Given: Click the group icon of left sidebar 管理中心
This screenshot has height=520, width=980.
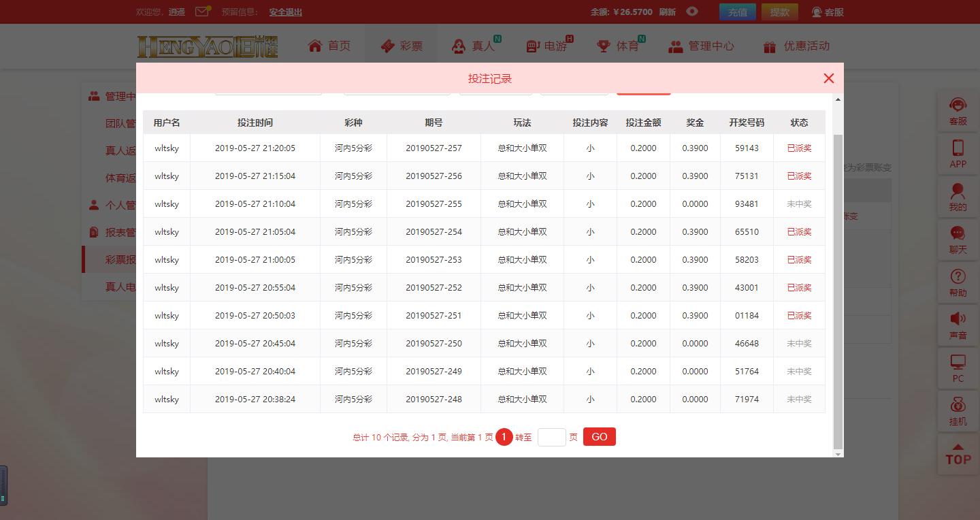Looking at the screenshot, I should tap(94, 96).
